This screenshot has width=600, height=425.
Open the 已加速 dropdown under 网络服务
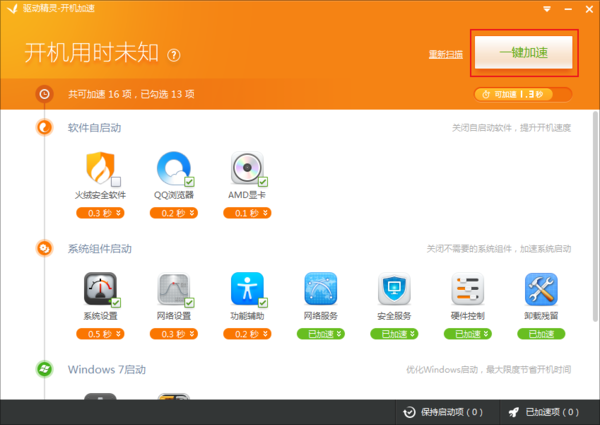(320, 333)
